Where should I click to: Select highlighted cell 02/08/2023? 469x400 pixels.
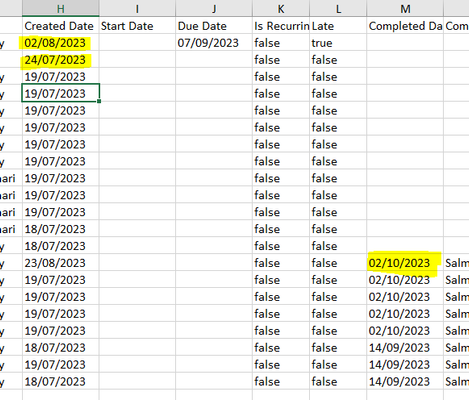pos(61,43)
